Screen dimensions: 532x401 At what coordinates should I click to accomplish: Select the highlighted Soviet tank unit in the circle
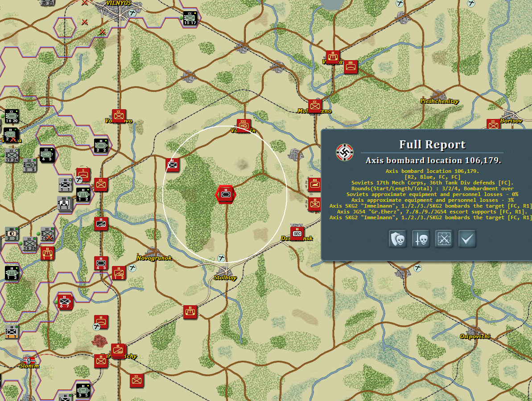click(x=226, y=194)
